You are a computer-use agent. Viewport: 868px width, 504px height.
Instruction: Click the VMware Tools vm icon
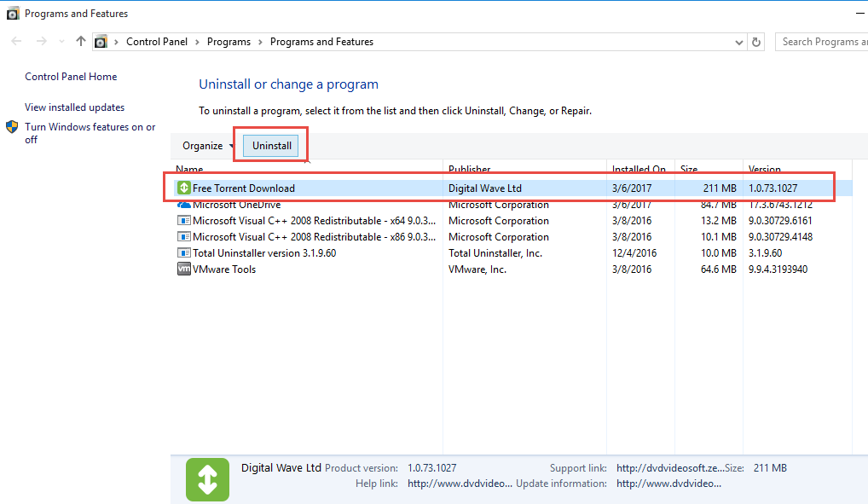(x=184, y=269)
